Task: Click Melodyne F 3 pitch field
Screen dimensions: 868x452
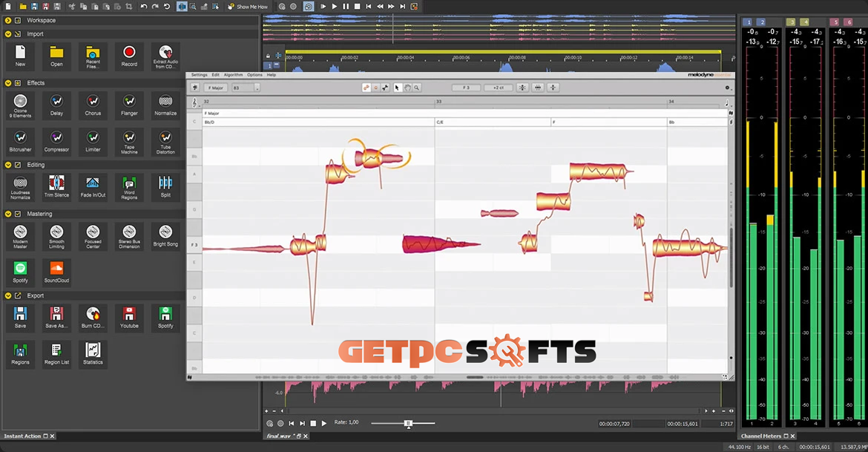Action: click(x=466, y=88)
